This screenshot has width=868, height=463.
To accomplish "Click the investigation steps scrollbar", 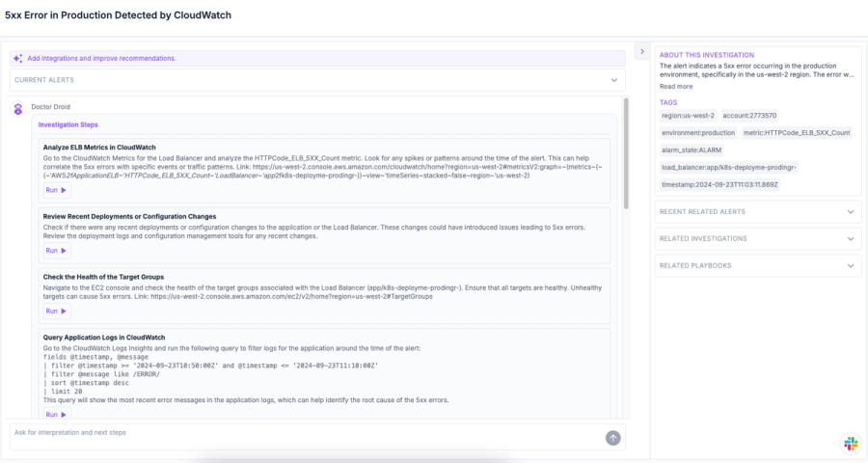I will tap(626, 153).
